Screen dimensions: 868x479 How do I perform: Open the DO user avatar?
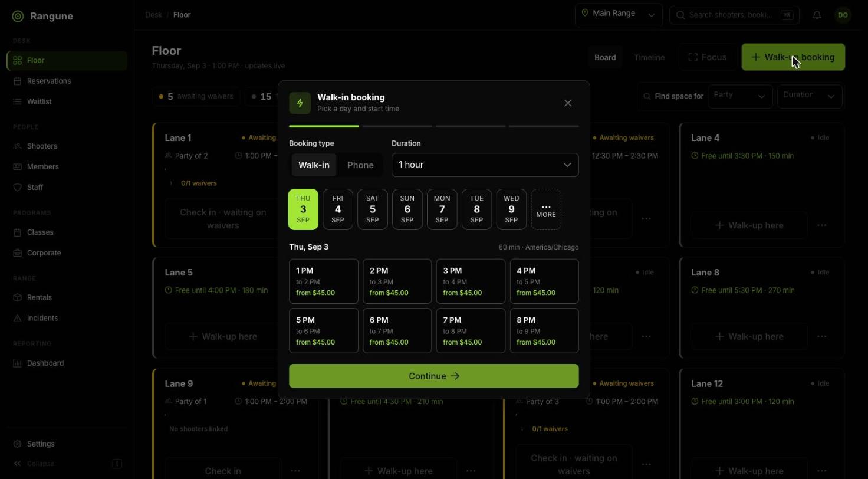tap(843, 15)
